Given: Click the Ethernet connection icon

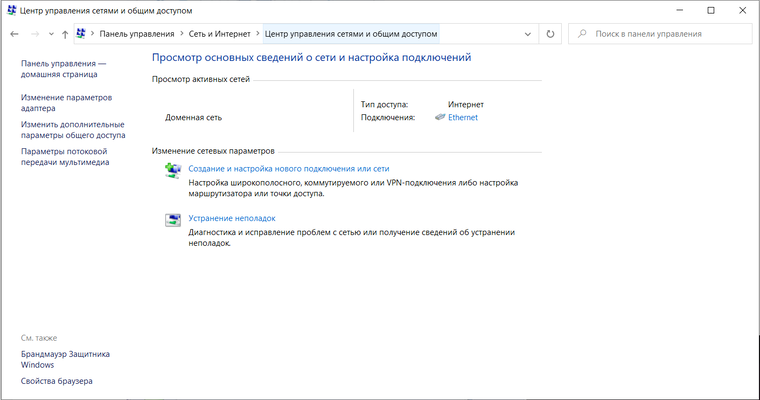Looking at the screenshot, I should pos(440,118).
